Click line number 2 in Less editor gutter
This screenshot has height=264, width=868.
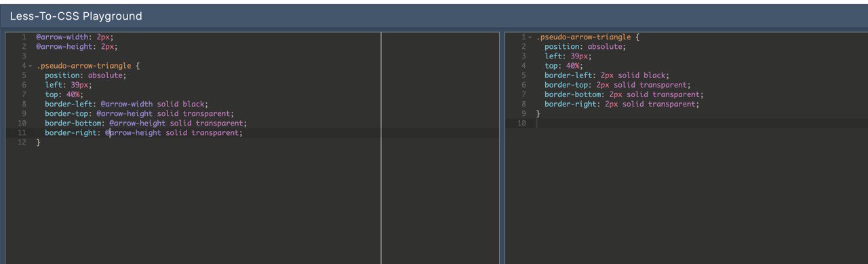point(23,47)
